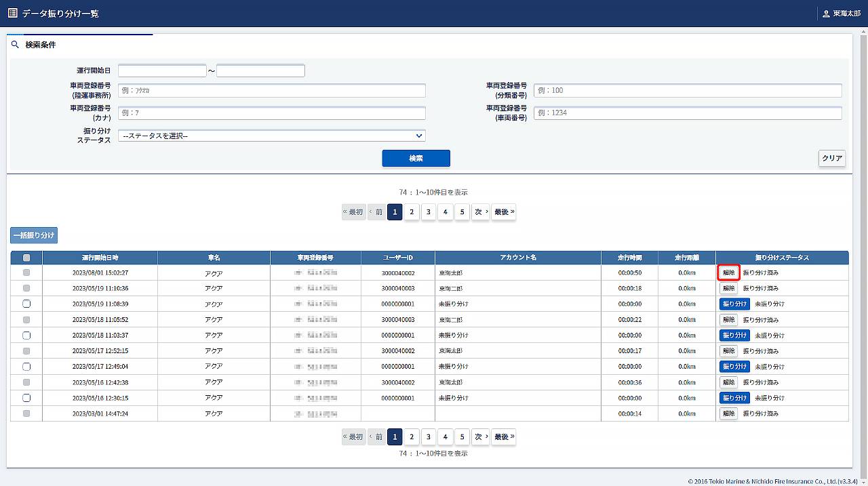Check the row dated 2023/05/18 11:03:37
The height and width of the screenshot is (486, 868).
(26, 335)
